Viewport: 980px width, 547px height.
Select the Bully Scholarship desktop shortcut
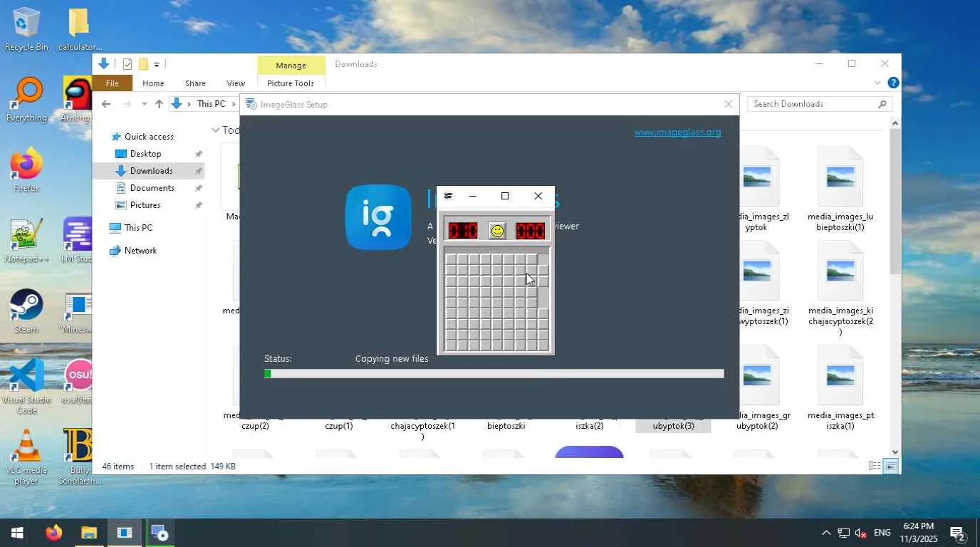[78, 457]
